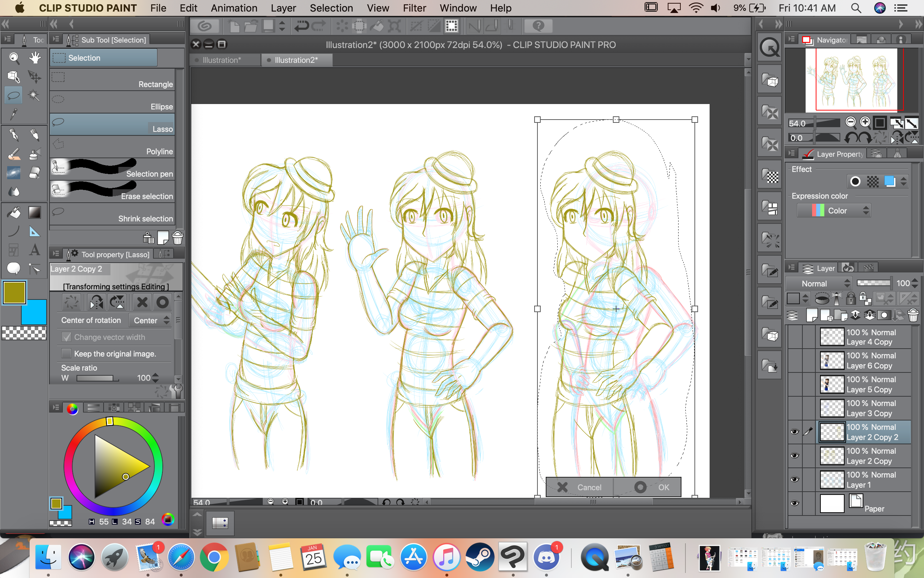Image resolution: width=924 pixels, height=578 pixels.
Task: Adjust Scale ratio W stepper arrows
Action: click(x=156, y=378)
